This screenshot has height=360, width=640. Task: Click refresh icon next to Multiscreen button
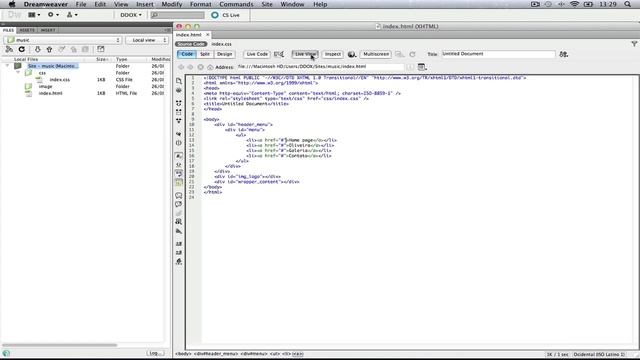pyautogui.click(x=413, y=54)
